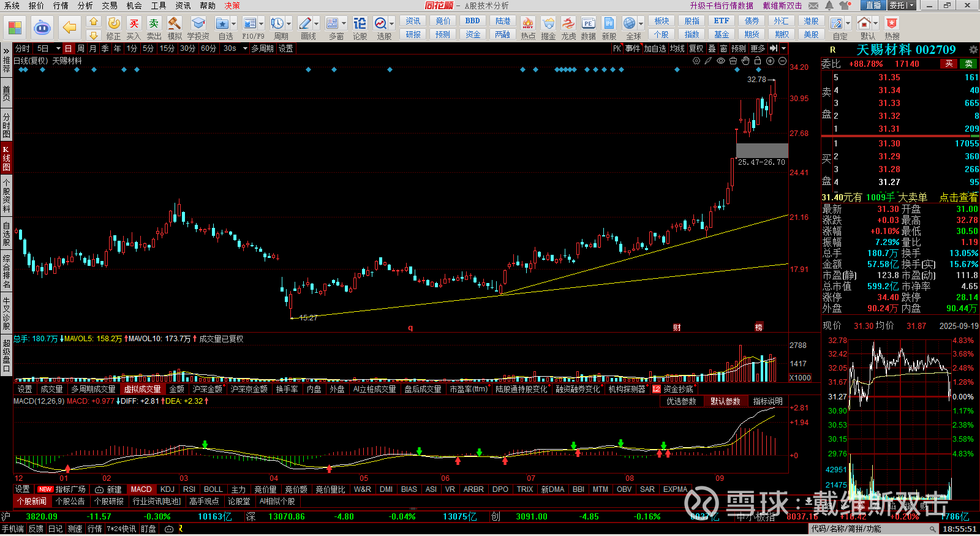Focus the 代码/名称/简拼/功能 search box
Viewport: 980px width, 536px height.
[x=873, y=529]
